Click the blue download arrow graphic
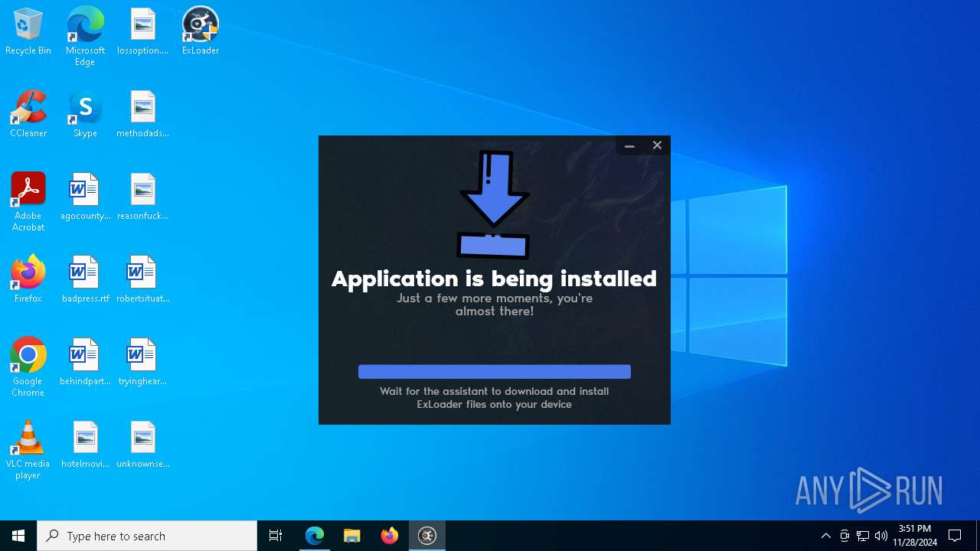This screenshot has height=551, width=980. coord(494,204)
